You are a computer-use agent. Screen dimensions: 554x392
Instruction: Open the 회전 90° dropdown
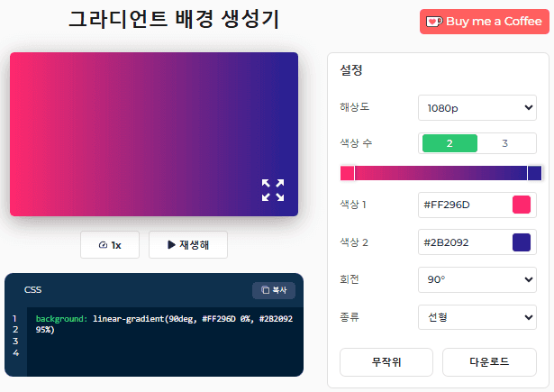pos(477,279)
